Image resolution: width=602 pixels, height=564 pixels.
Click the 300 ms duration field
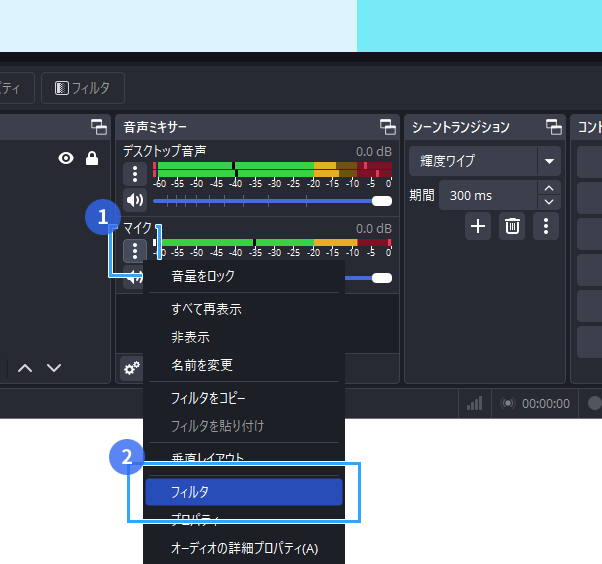488,195
